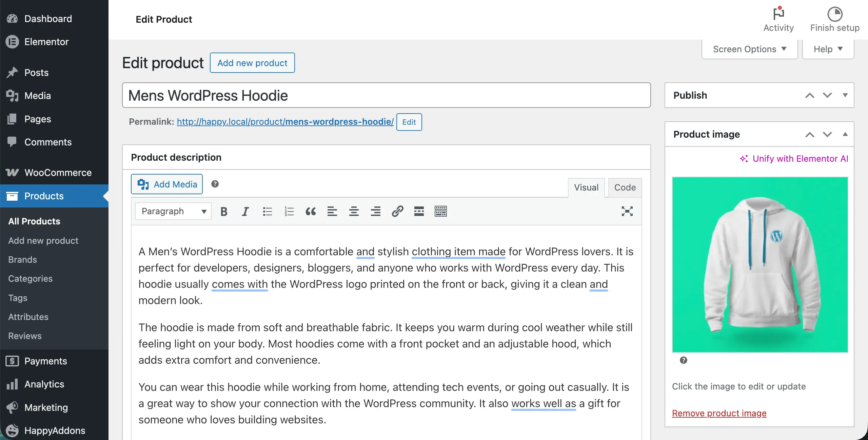Open the Finish setup progress icon
The height and width of the screenshot is (440, 868).
(x=835, y=19)
